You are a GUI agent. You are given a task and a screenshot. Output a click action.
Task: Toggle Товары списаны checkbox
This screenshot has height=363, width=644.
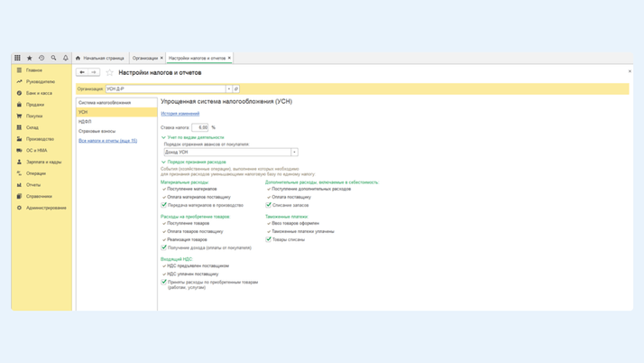tap(269, 239)
